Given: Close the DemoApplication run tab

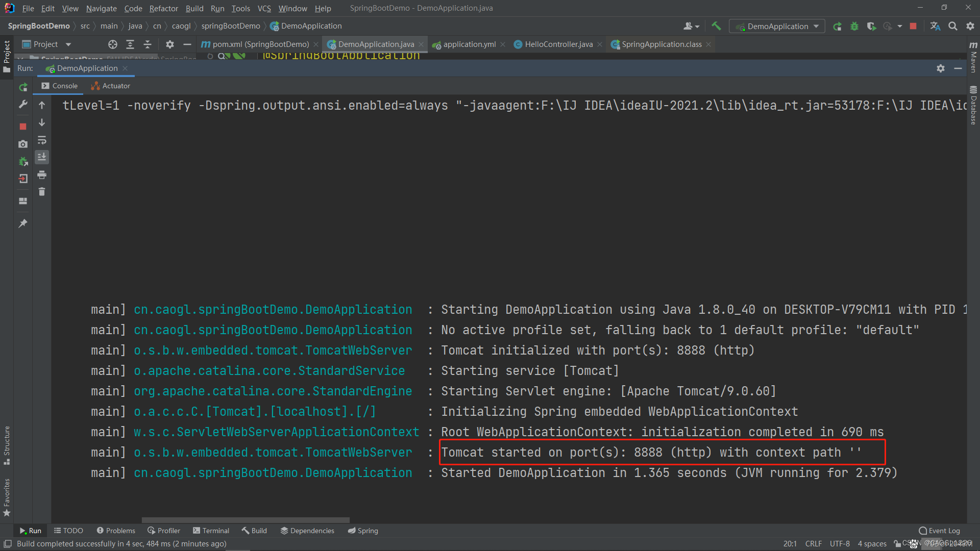Looking at the screenshot, I should [125, 68].
